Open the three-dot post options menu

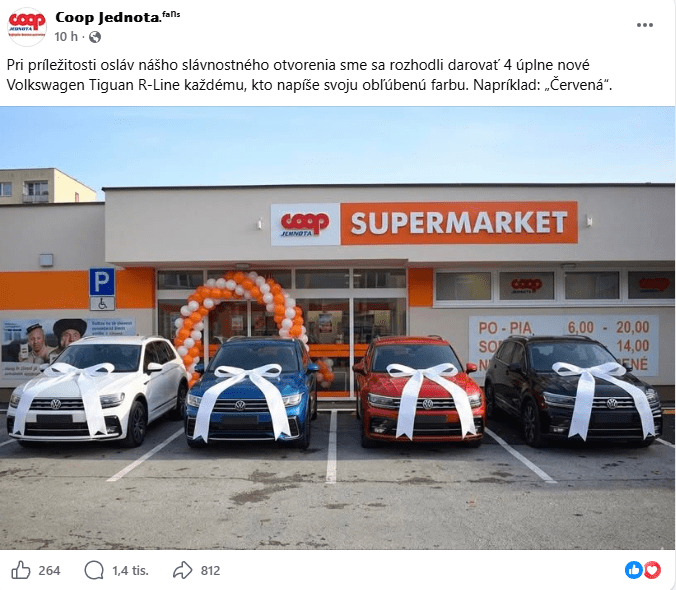point(645,25)
